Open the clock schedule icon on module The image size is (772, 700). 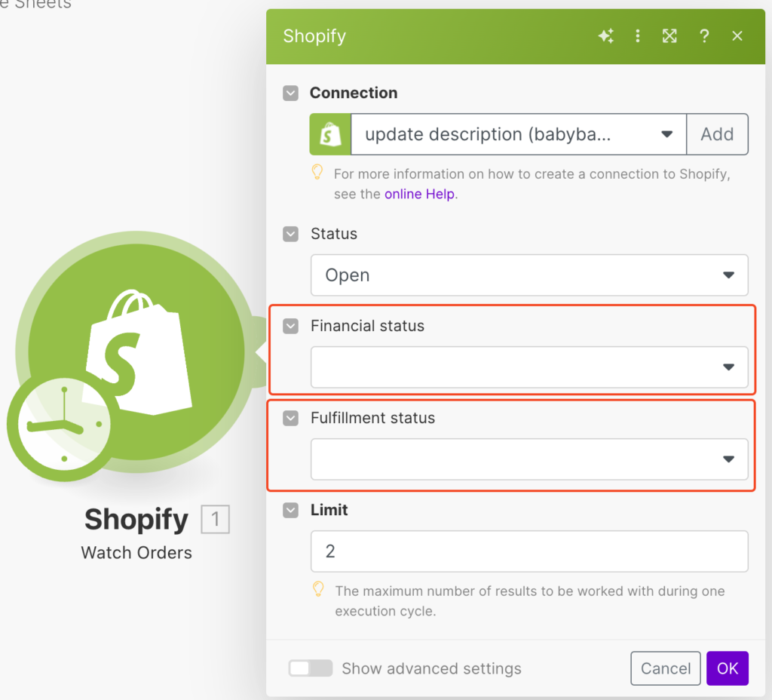63,425
